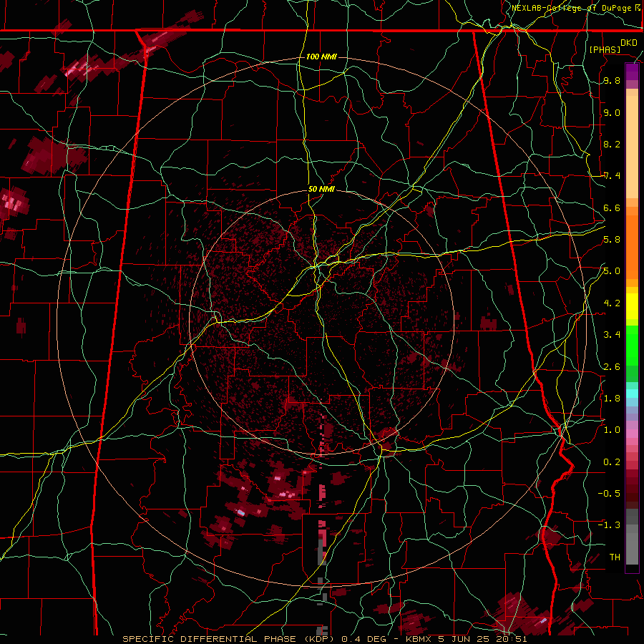Click the "50 NMI" range ring label
Screen dimensions: 644x644
pyautogui.click(x=321, y=190)
